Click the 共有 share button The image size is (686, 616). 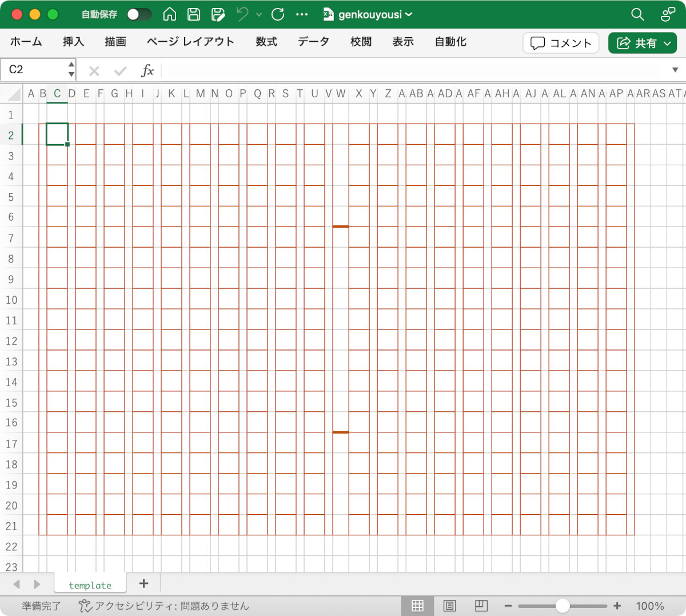pyautogui.click(x=643, y=43)
